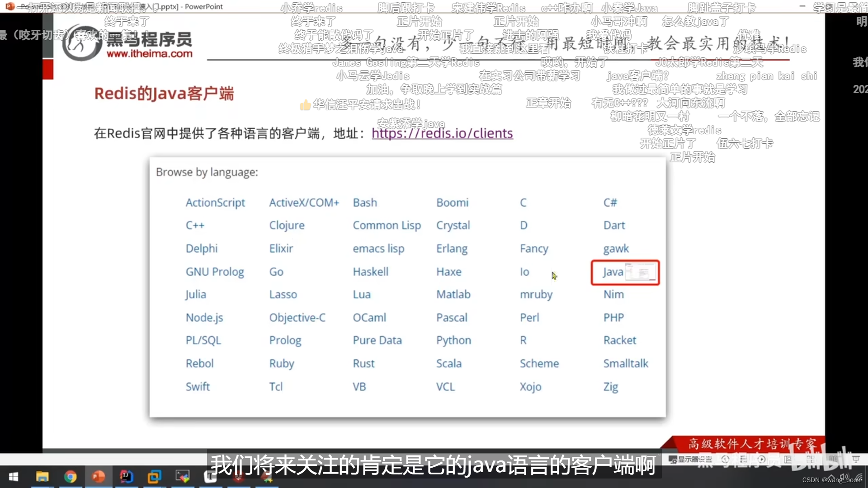
Task: Click the C# language link
Action: (610, 203)
